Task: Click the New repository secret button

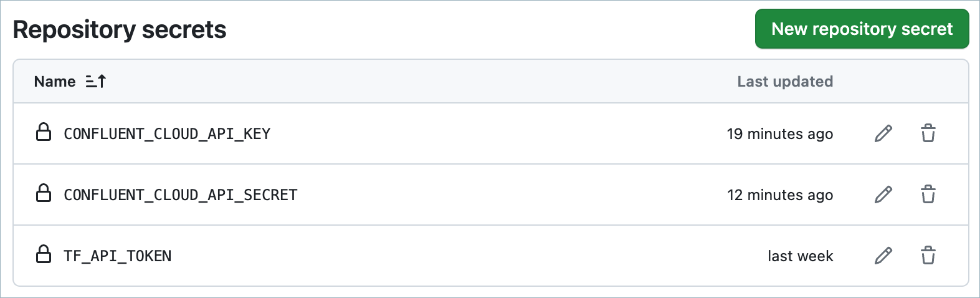Action: point(862,29)
